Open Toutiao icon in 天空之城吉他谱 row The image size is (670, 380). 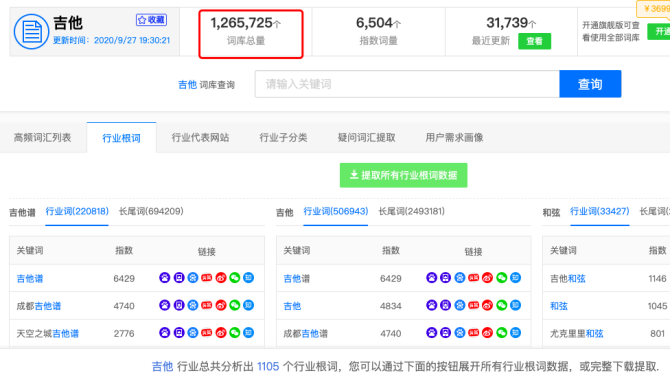tap(207, 333)
